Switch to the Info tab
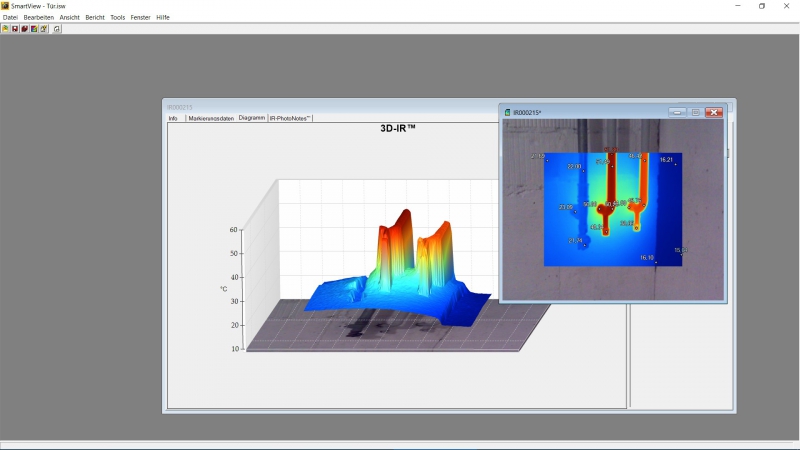Image resolution: width=800 pixels, height=450 pixels. (x=173, y=118)
